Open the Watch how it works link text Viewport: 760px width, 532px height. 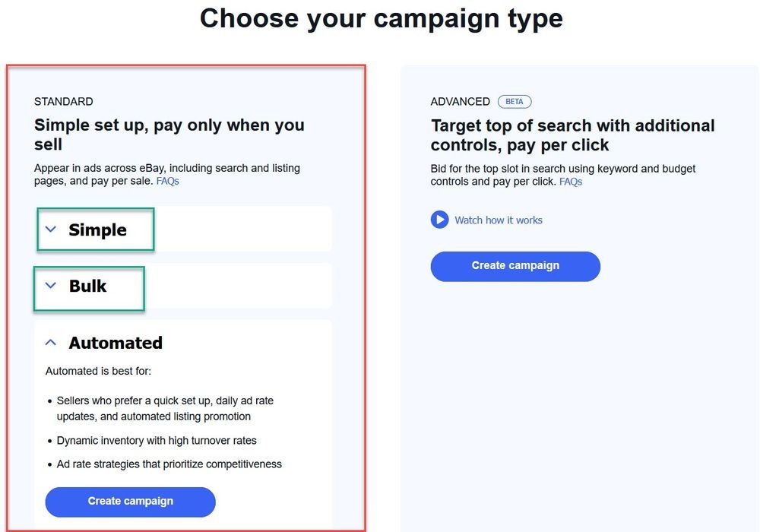(x=499, y=220)
